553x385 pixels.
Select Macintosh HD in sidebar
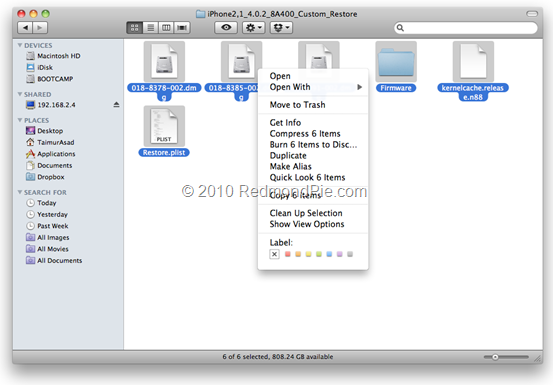point(54,56)
